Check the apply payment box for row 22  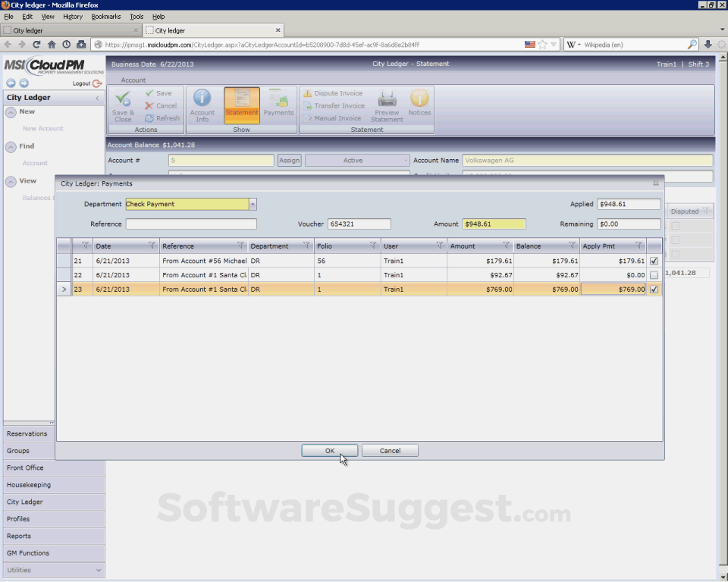click(654, 275)
